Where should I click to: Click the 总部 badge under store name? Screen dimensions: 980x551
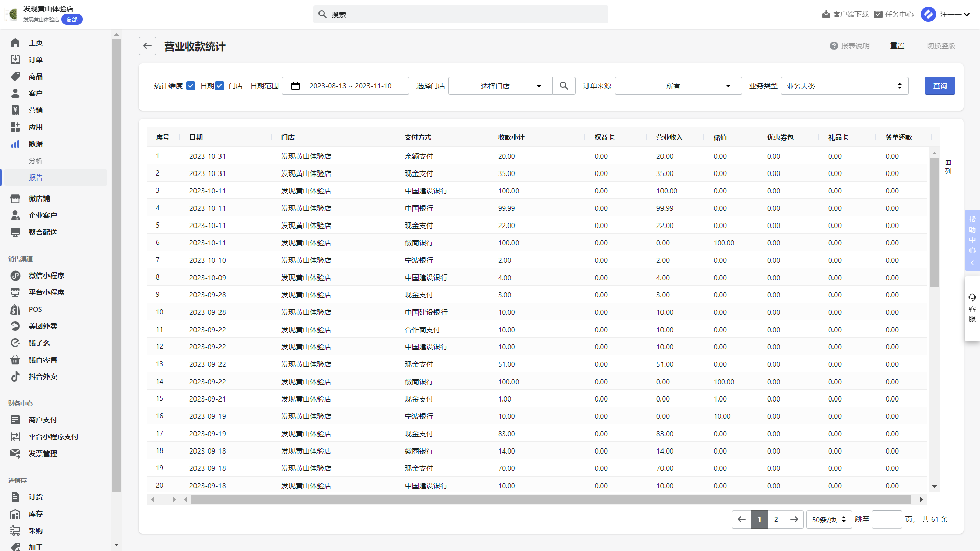(x=72, y=19)
